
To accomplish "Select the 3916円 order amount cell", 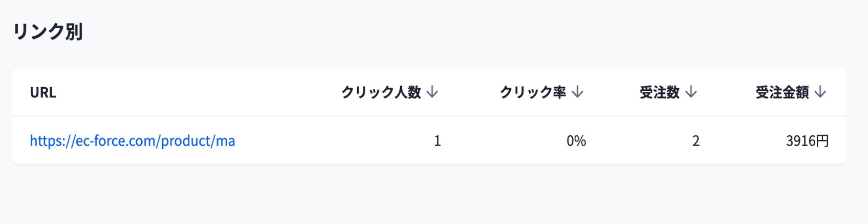I will 807,140.
